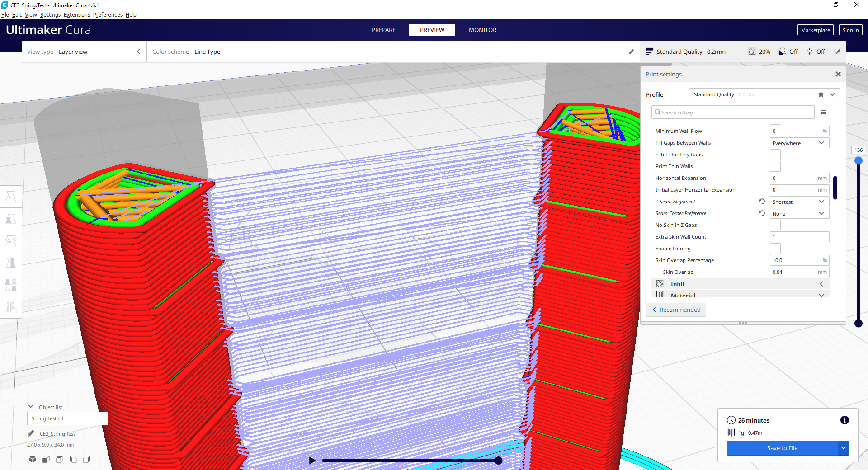Open the View menu
The width and height of the screenshot is (868, 470).
tap(31, 14)
